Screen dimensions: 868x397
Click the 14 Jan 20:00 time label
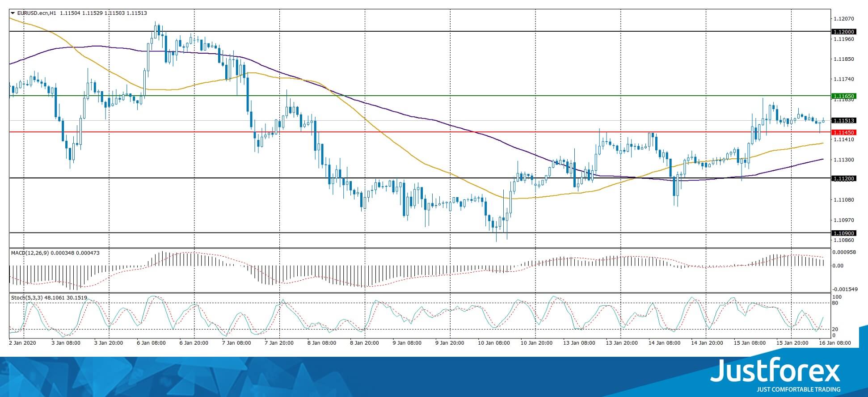pos(707,343)
